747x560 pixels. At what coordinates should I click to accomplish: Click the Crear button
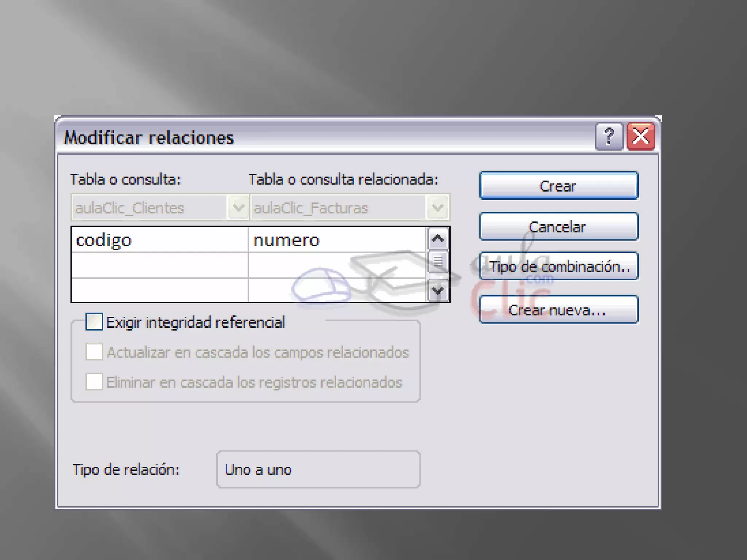(x=559, y=186)
